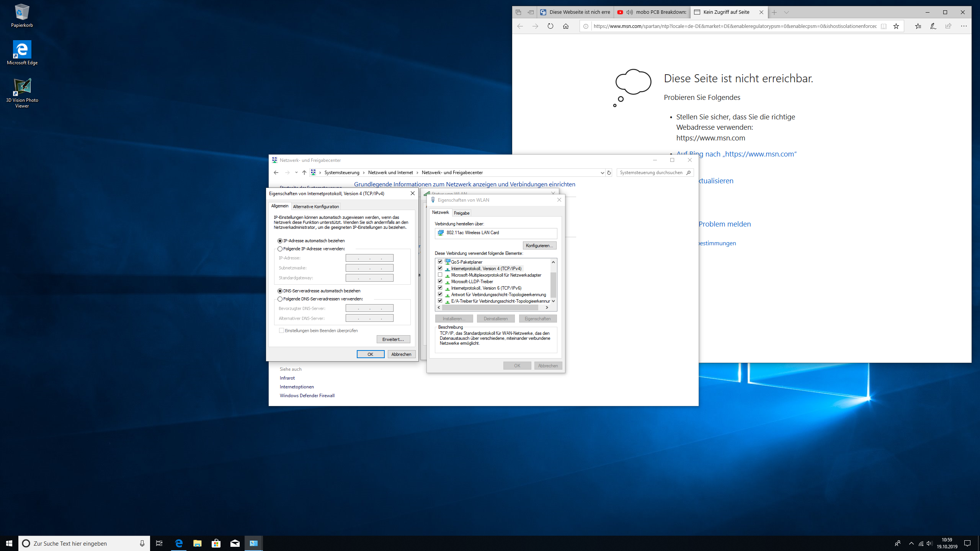Click the Edge home icon
This screenshot has width=980, height=551.
point(566,26)
